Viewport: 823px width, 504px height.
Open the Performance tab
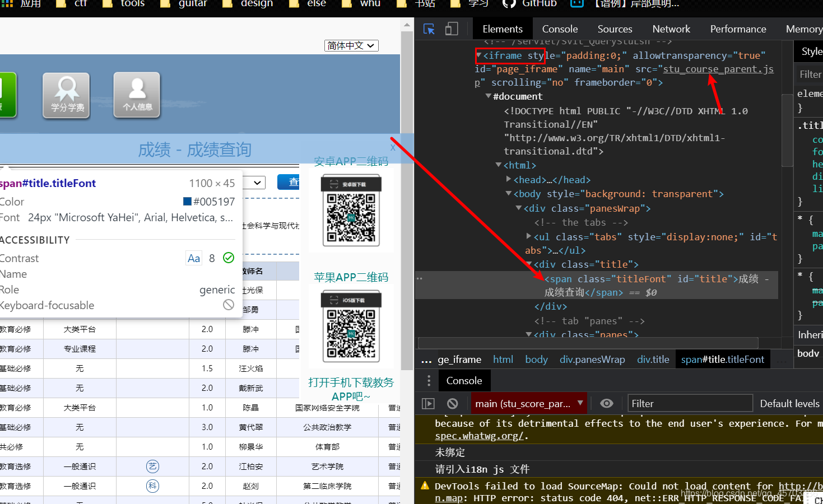click(x=738, y=29)
